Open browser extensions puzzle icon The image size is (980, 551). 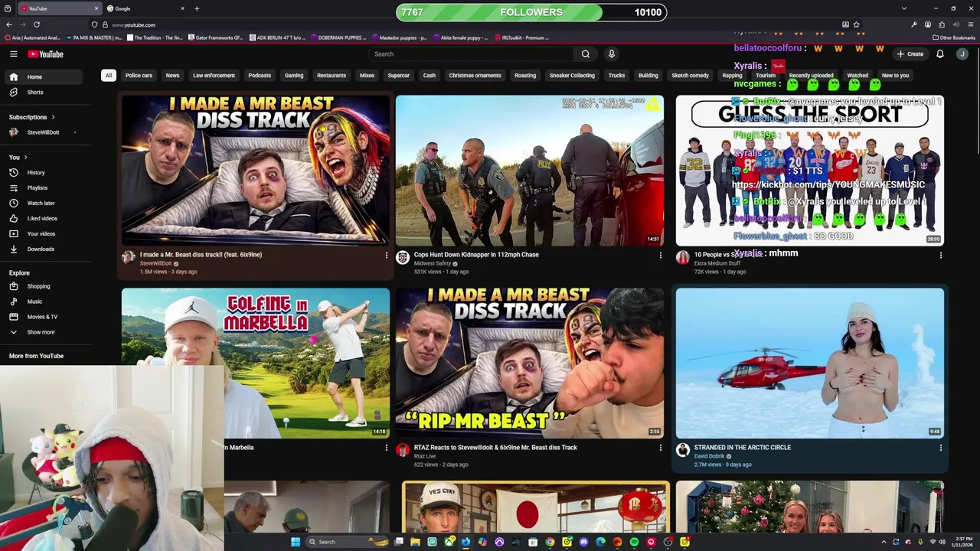click(x=942, y=24)
